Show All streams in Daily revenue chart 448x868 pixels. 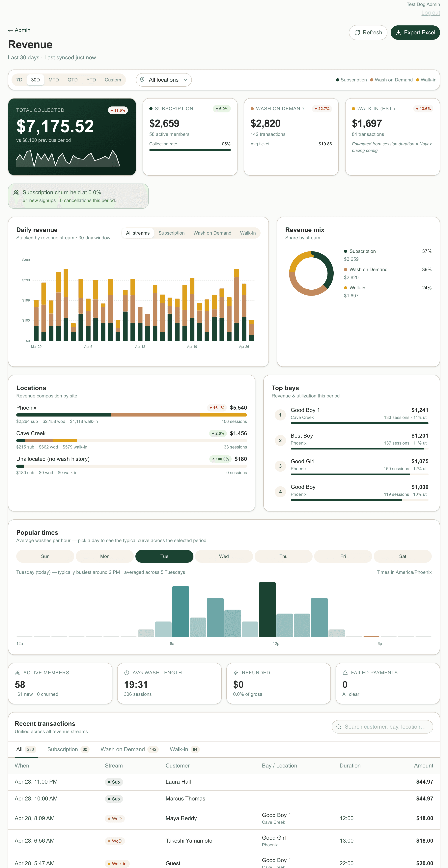(138, 233)
